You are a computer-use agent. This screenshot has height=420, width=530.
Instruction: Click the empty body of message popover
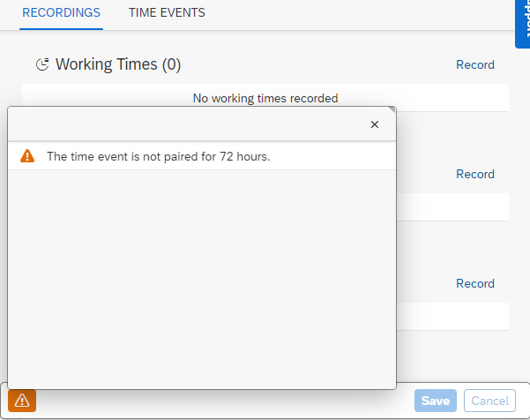pyautogui.click(x=202, y=279)
